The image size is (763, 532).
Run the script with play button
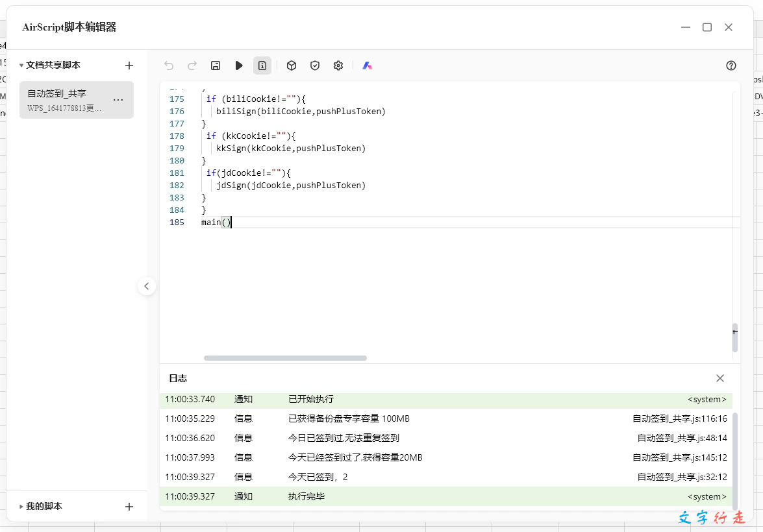coord(239,66)
